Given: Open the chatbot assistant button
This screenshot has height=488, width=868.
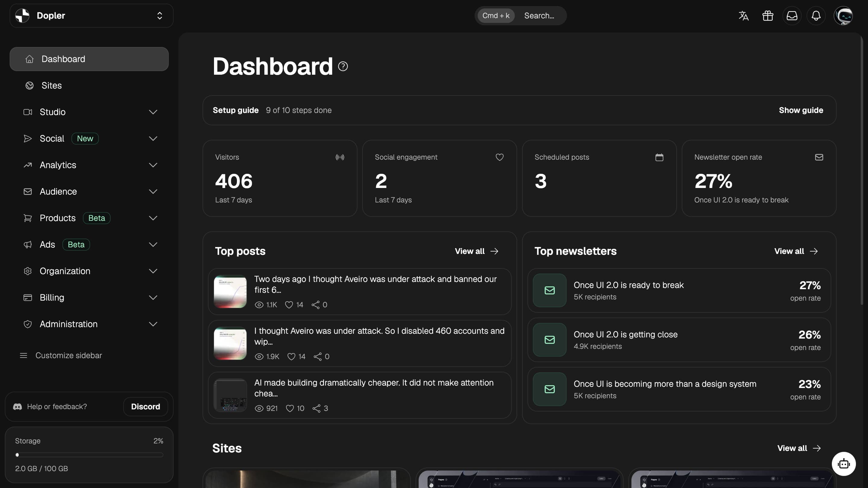Looking at the screenshot, I should point(843,464).
